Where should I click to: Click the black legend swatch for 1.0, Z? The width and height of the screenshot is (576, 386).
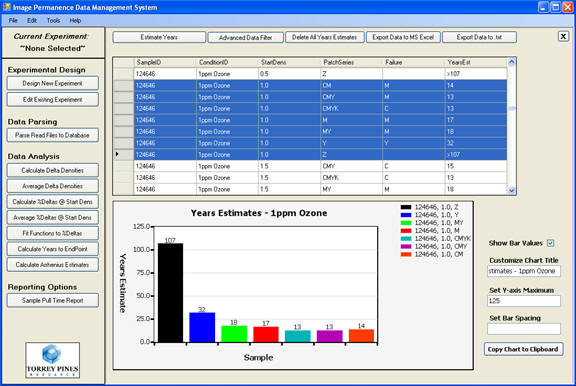(406, 207)
